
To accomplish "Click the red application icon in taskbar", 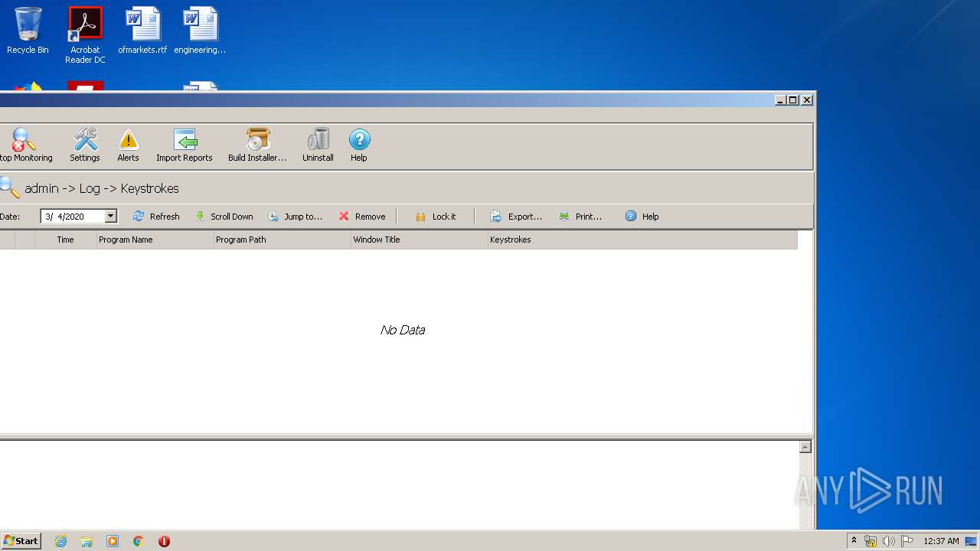I will coord(164,541).
